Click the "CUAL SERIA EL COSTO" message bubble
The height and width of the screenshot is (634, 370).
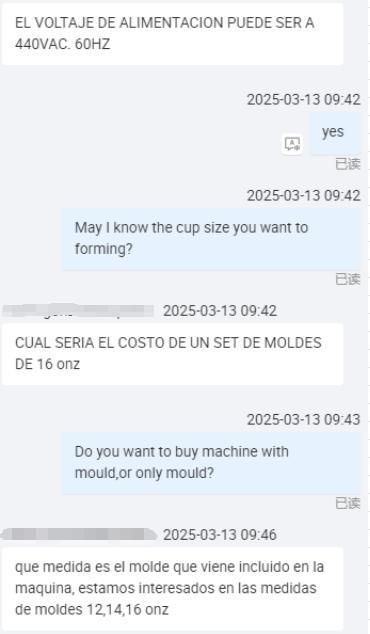point(173,354)
